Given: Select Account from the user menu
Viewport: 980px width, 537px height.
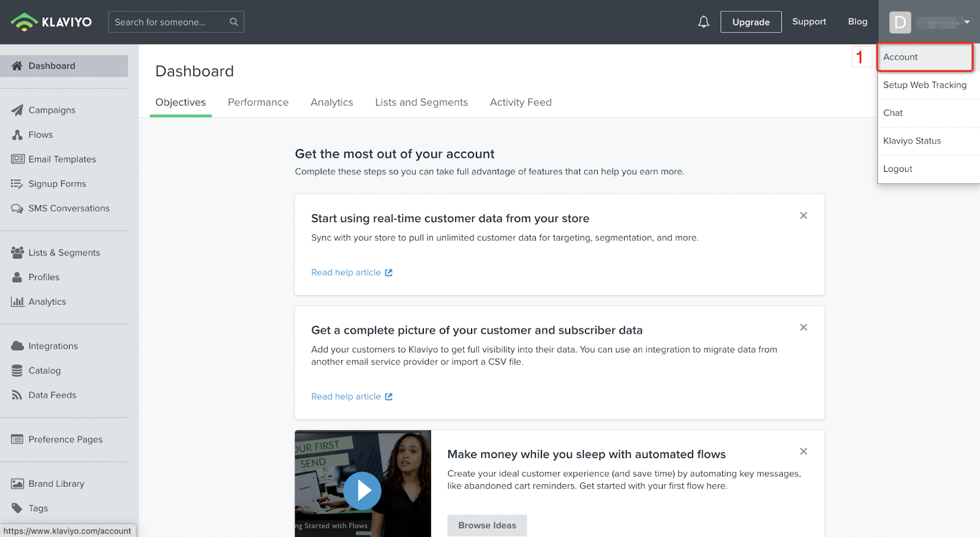Looking at the screenshot, I should click(x=925, y=57).
